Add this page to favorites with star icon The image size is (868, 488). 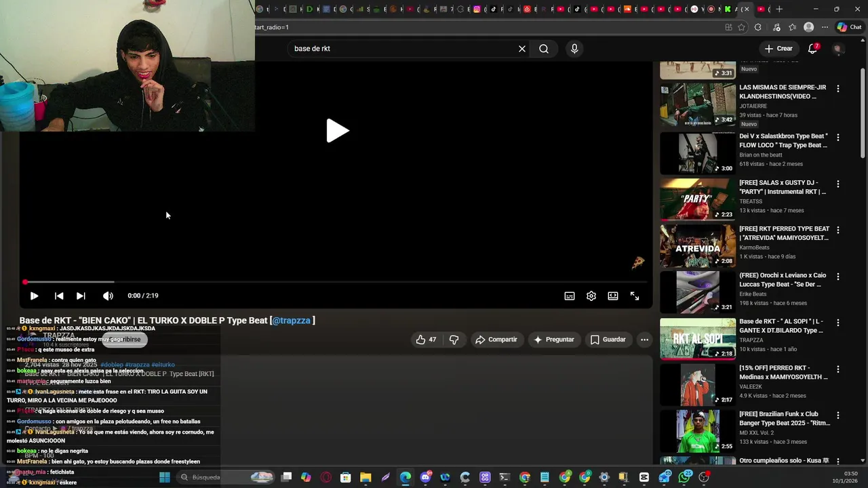tap(741, 27)
